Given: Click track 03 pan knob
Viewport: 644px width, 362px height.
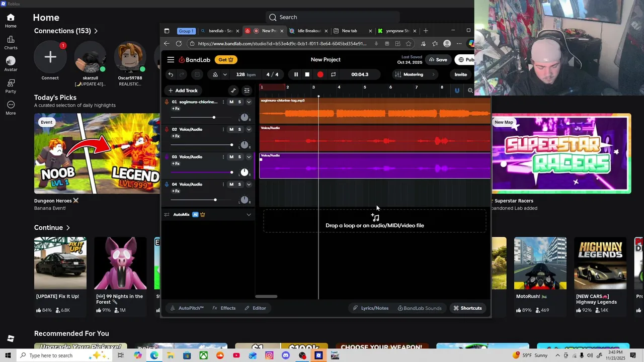Looking at the screenshot, I should (245, 172).
